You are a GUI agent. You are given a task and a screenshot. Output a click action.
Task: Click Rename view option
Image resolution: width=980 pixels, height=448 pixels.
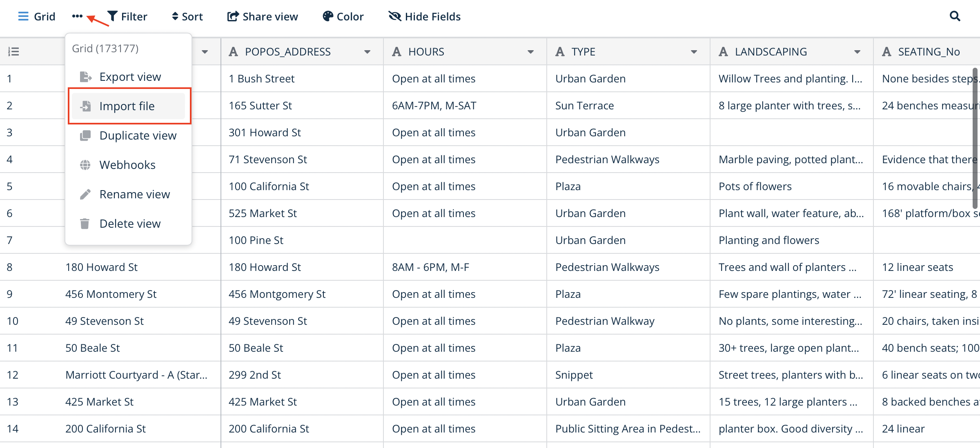tap(134, 194)
